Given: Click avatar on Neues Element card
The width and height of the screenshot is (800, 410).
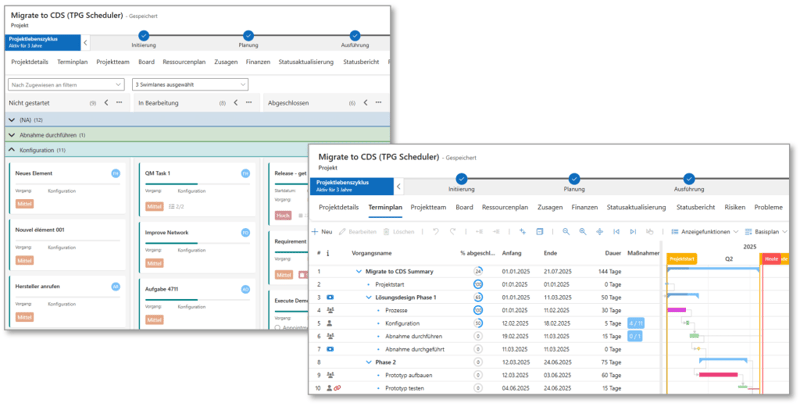Looking at the screenshot, I should (x=116, y=173).
